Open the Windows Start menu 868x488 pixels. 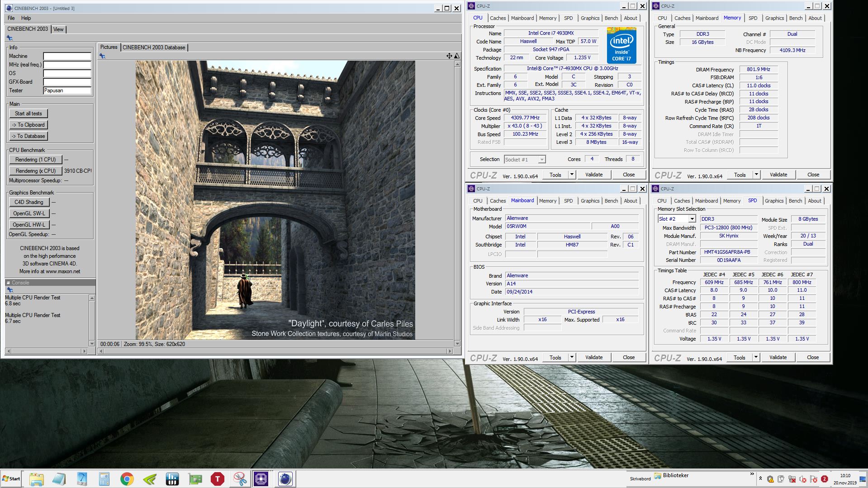tap(11, 479)
